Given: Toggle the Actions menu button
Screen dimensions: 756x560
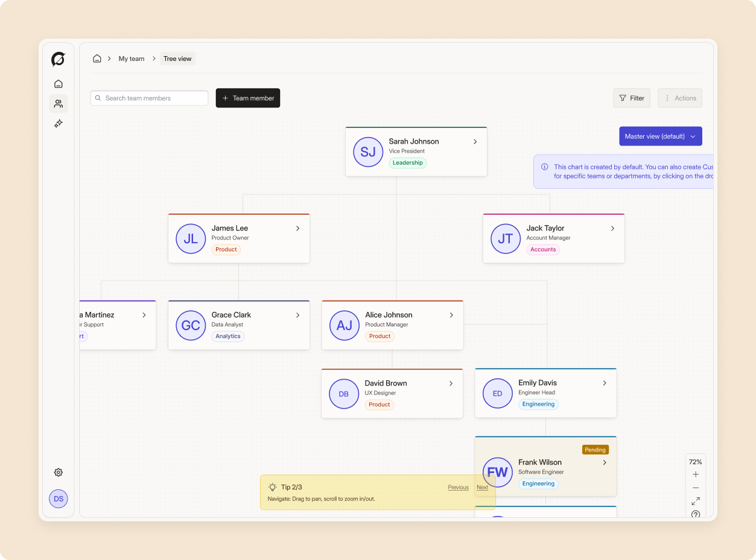Looking at the screenshot, I should (679, 98).
